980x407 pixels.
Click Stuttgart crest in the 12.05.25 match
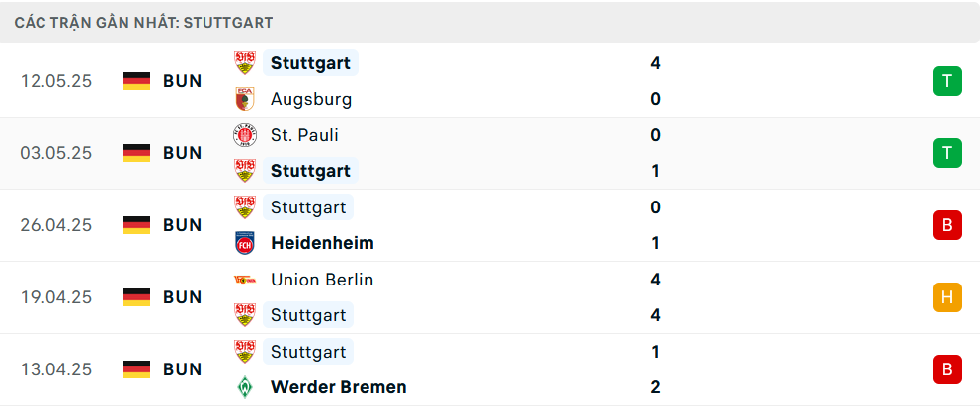pos(245,63)
